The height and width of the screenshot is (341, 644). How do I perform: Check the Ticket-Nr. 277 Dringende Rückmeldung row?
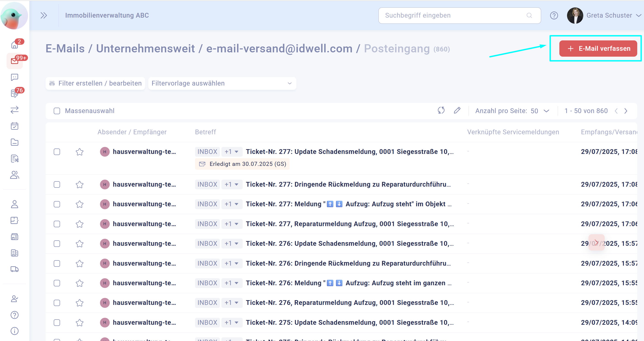57,185
